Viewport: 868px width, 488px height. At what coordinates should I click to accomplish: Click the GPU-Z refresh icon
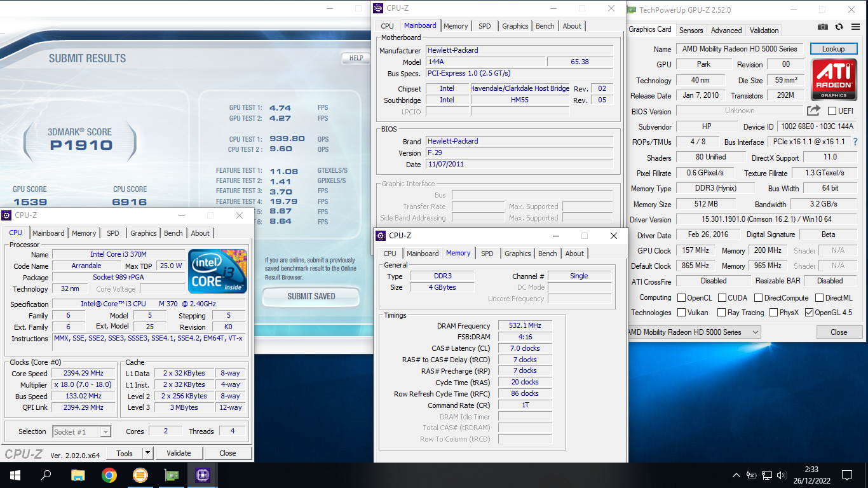(839, 27)
